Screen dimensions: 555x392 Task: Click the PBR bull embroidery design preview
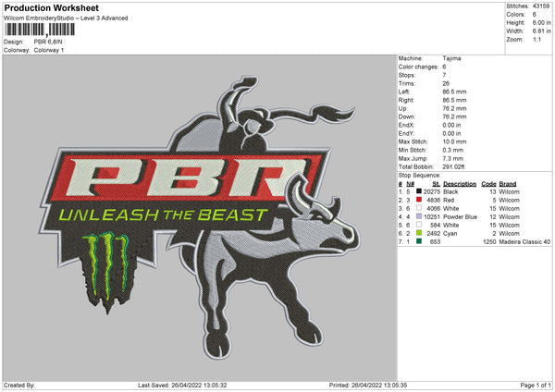200,217
